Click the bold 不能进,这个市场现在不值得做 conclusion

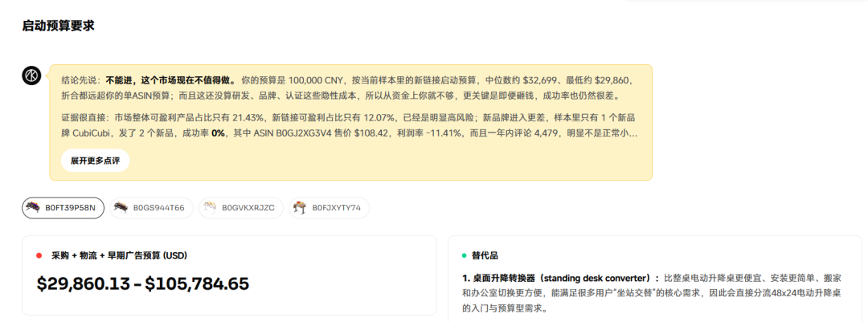171,79
